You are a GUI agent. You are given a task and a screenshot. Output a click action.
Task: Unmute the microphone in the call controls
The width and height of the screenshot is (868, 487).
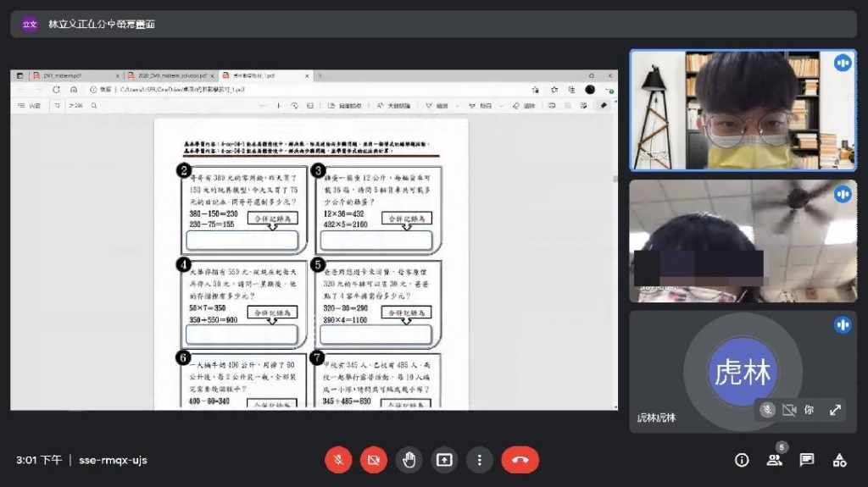pos(338,460)
